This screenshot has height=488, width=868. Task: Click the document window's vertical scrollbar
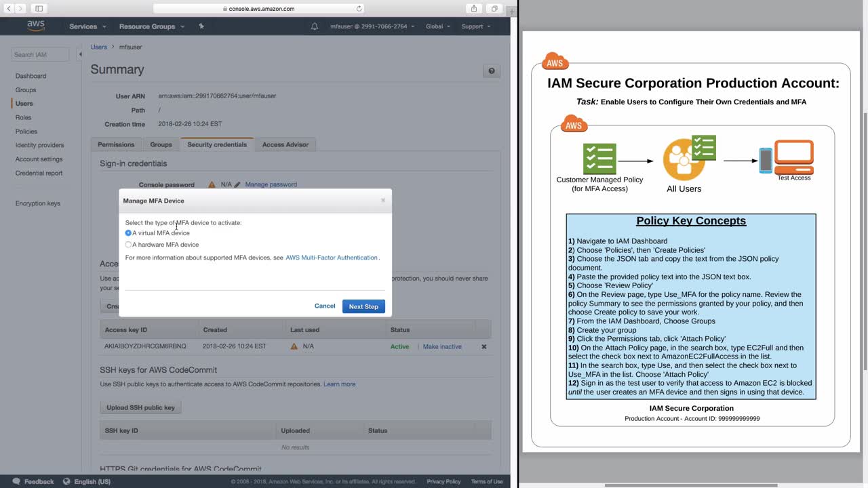[864, 241]
